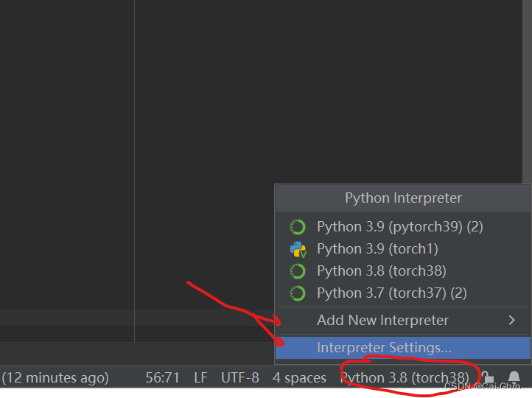Viewport: 532px width, 398px height.
Task: Choose Python 3.8 (torch38) in popup list
Action: point(403,271)
